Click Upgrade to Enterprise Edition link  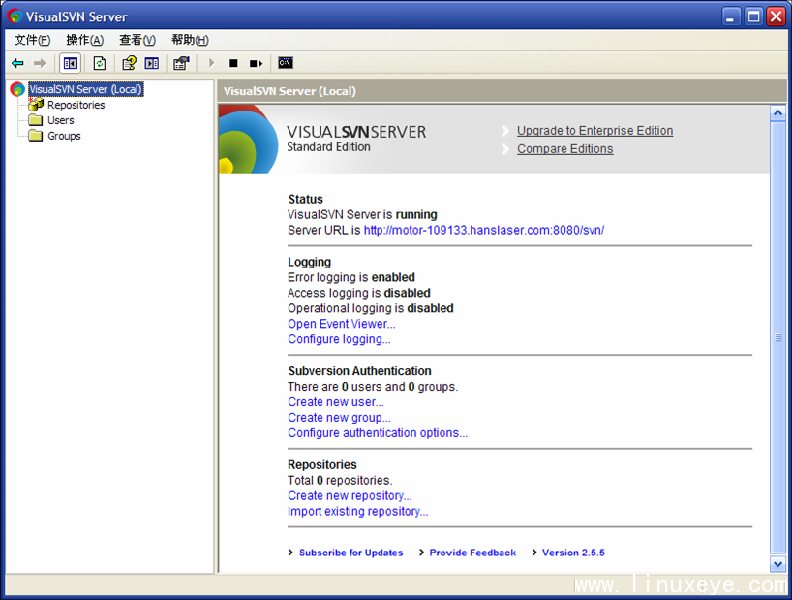(x=595, y=131)
